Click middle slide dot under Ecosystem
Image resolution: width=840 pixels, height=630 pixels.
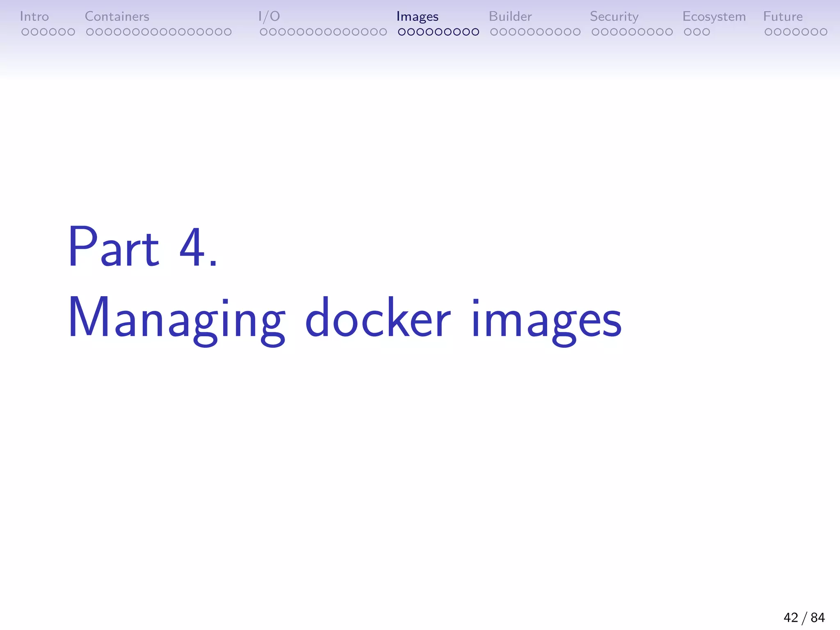(x=697, y=32)
